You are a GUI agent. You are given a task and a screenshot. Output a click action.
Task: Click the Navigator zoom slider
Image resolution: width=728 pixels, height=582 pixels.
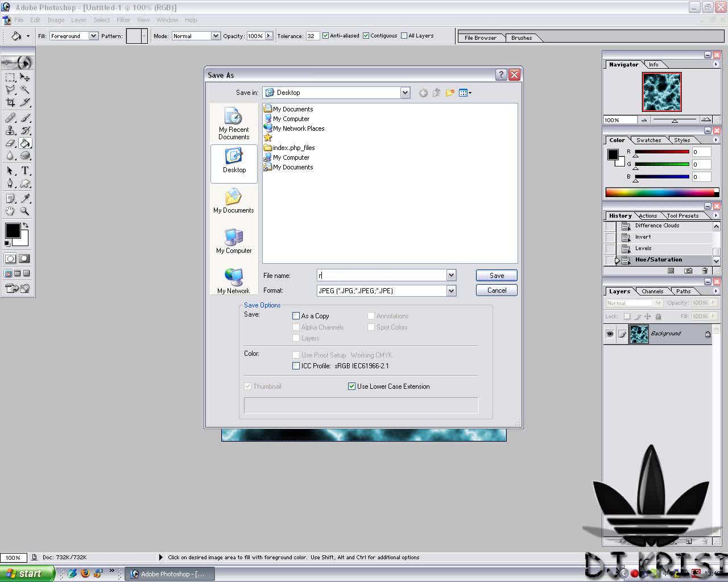coord(675,120)
